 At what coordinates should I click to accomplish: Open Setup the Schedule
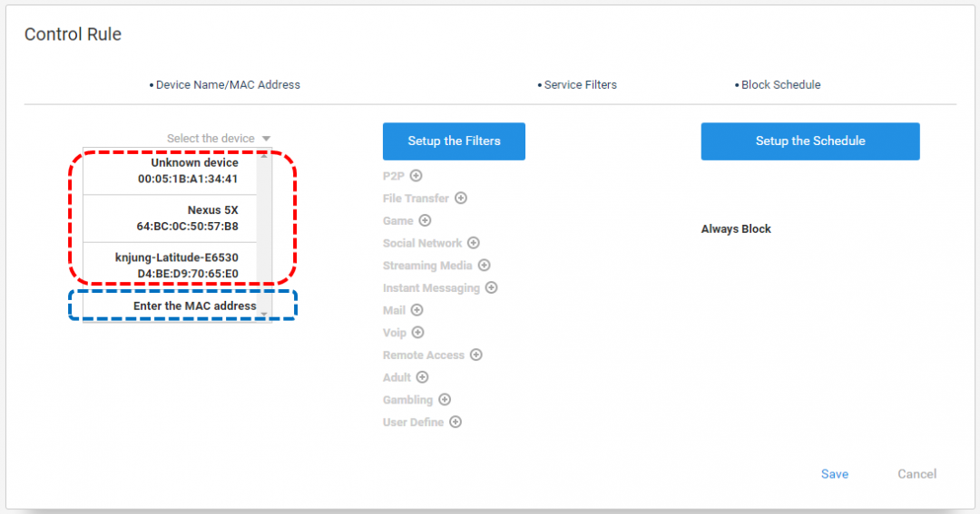click(810, 141)
